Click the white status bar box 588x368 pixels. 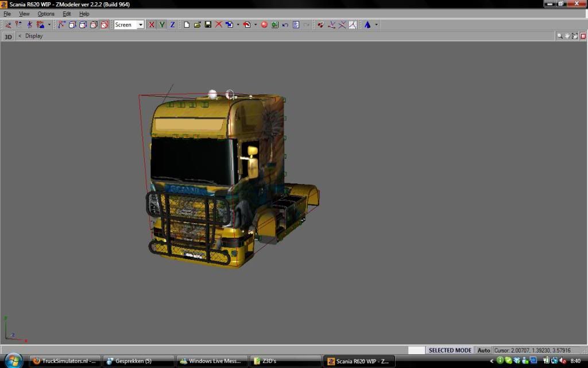click(x=416, y=350)
